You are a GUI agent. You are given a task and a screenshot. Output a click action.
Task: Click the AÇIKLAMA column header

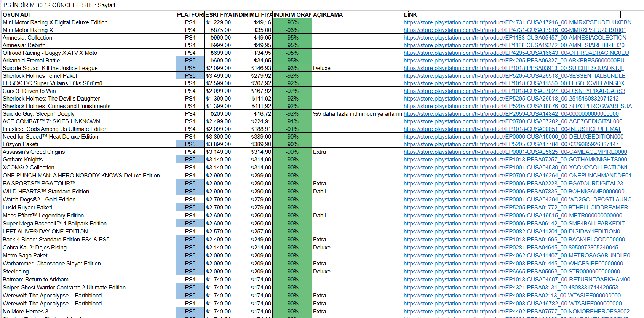coord(357,15)
